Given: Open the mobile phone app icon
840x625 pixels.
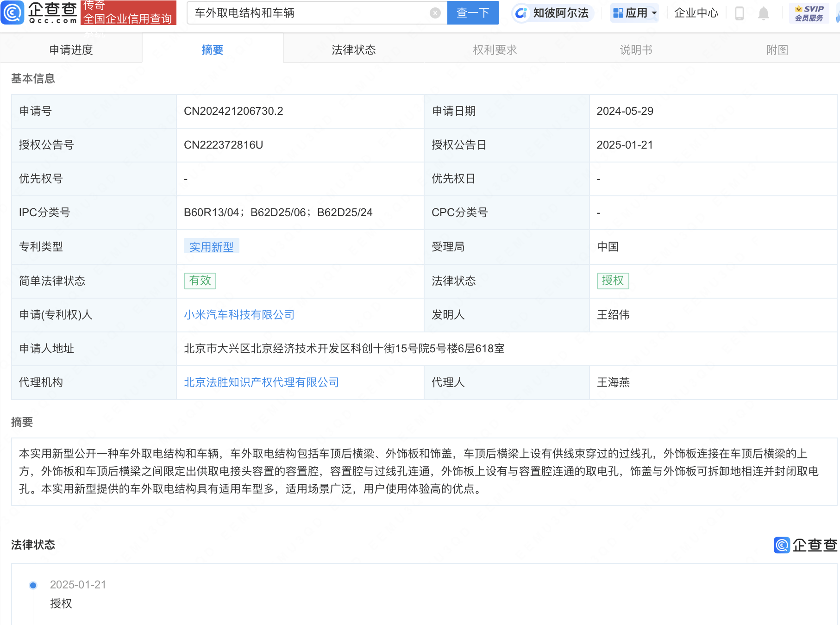Looking at the screenshot, I should 740,13.
